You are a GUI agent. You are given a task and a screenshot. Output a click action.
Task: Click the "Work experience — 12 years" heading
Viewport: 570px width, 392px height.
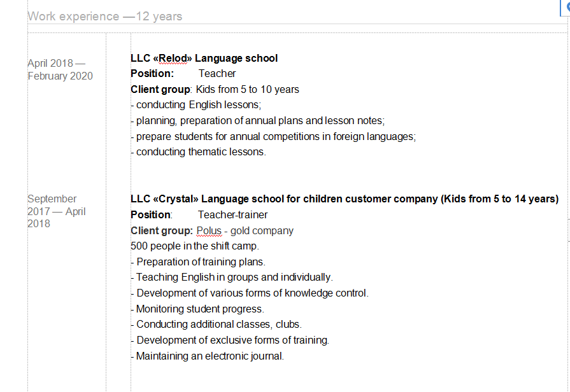[105, 17]
